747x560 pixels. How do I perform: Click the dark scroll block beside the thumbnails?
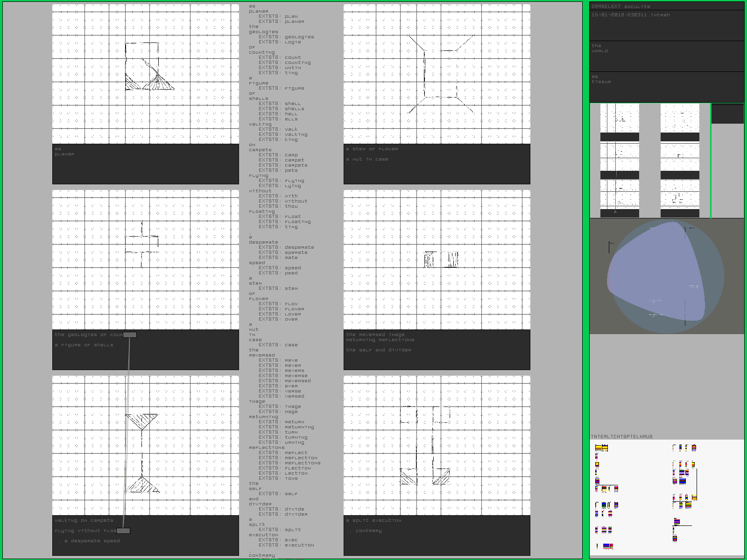click(x=727, y=114)
